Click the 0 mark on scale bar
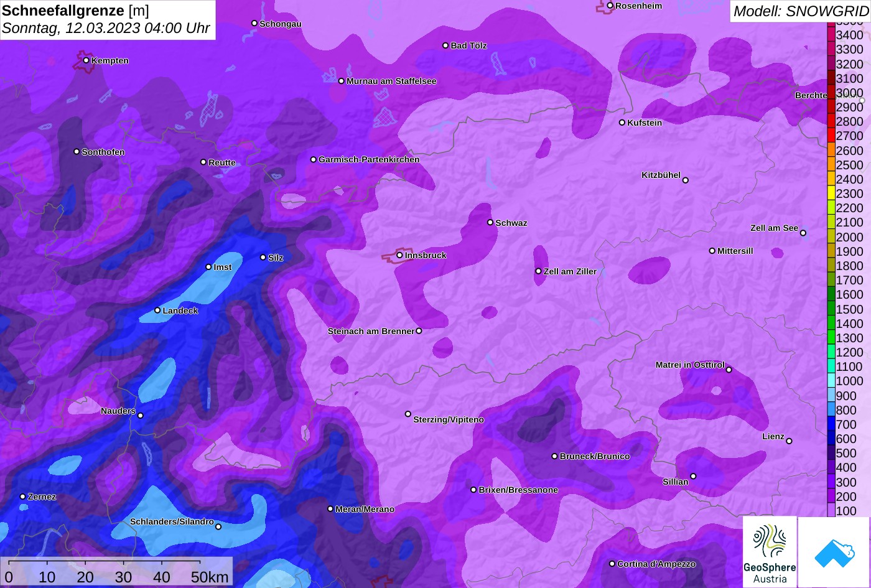 (x=9, y=577)
